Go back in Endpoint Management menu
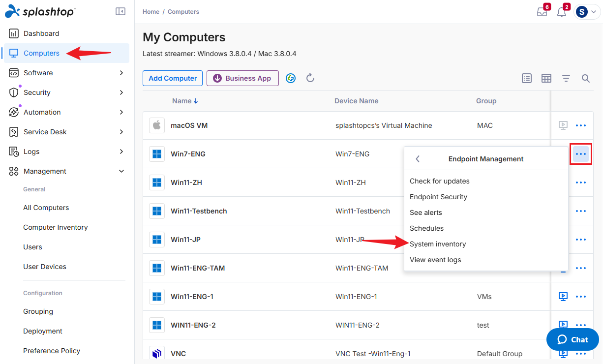Viewport: 603px width, 364px height. tap(418, 159)
